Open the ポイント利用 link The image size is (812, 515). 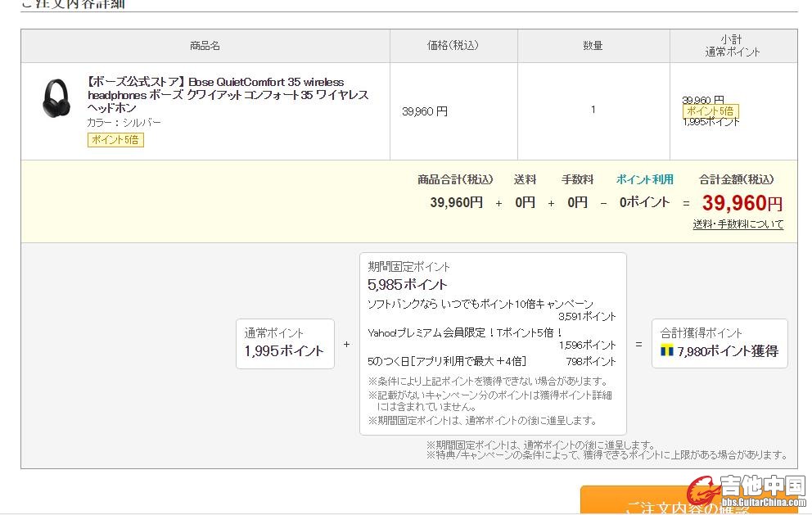[644, 179]
